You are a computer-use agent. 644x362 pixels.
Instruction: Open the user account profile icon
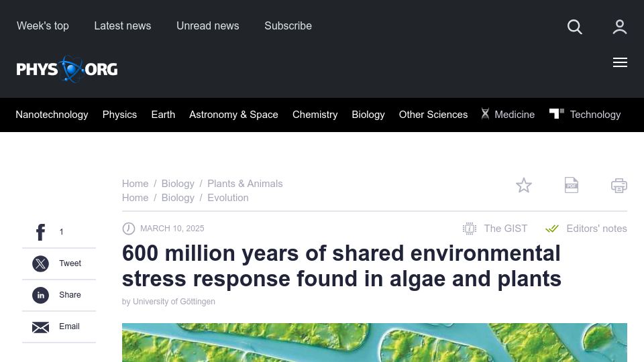(619, 27)
